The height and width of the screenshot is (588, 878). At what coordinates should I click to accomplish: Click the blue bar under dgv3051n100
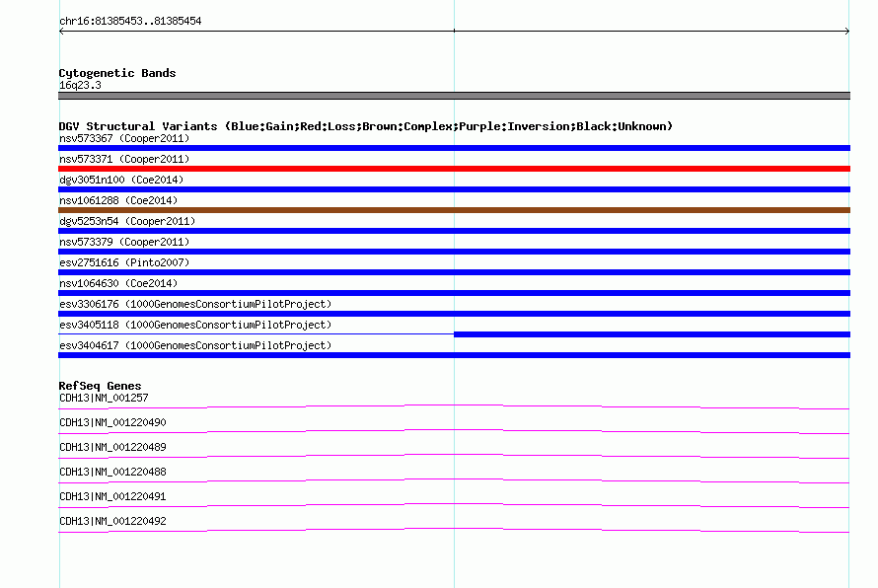pos(454,189)
